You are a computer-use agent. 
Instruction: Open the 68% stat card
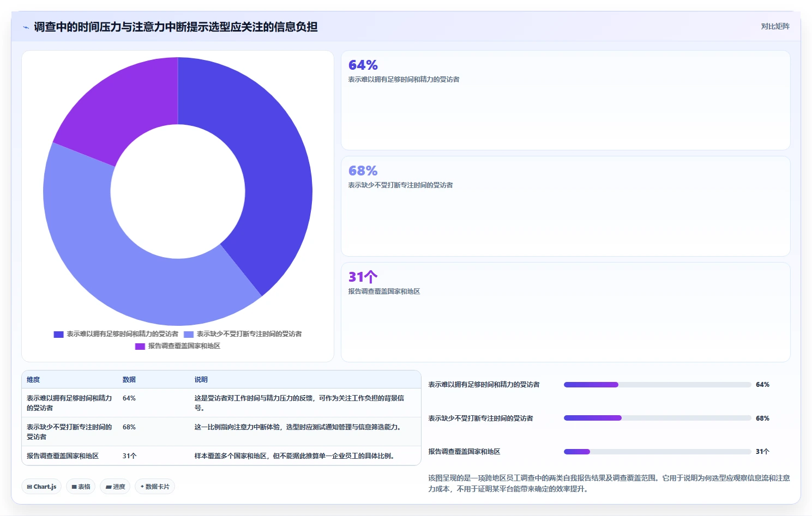pos(566,207)
